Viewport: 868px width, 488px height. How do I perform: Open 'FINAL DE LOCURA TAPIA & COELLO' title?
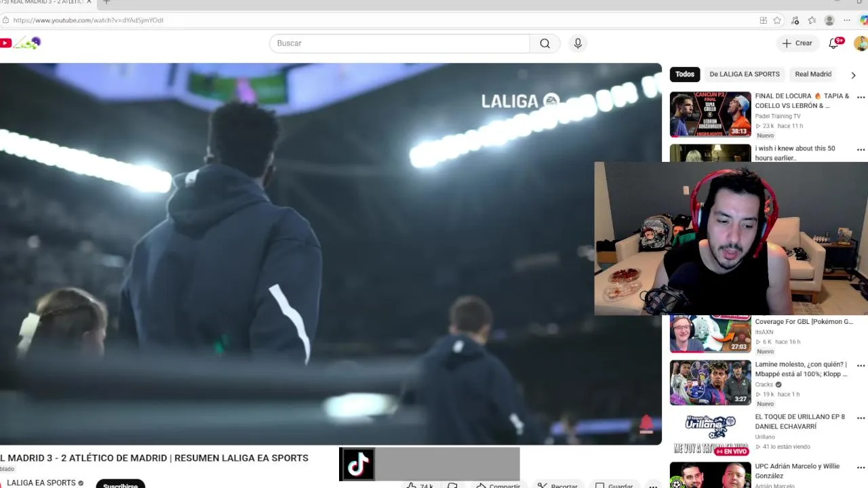point(802,101)
